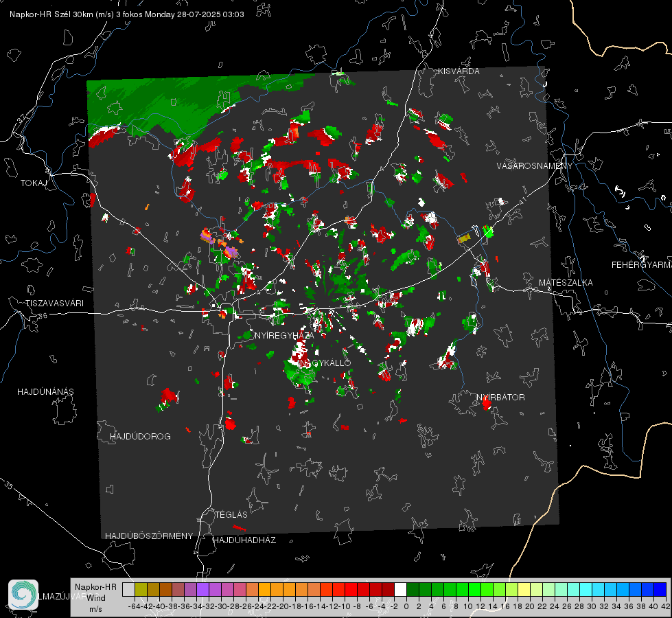The height and width of the screenshot is (618, 672).
Task: Select the TOKAJ town label
Action: click(x=34, y=183)
